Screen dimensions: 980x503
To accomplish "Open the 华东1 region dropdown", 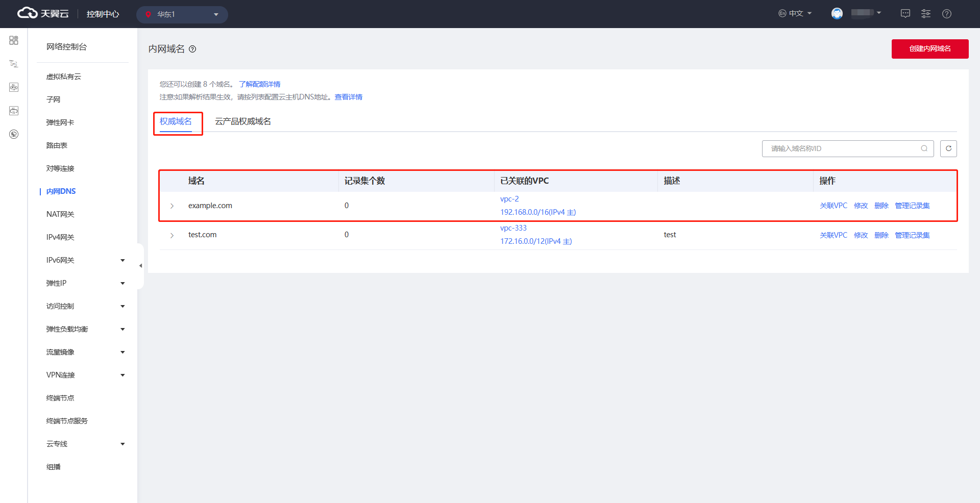I will pyautogui.click(x=182, y=14).
